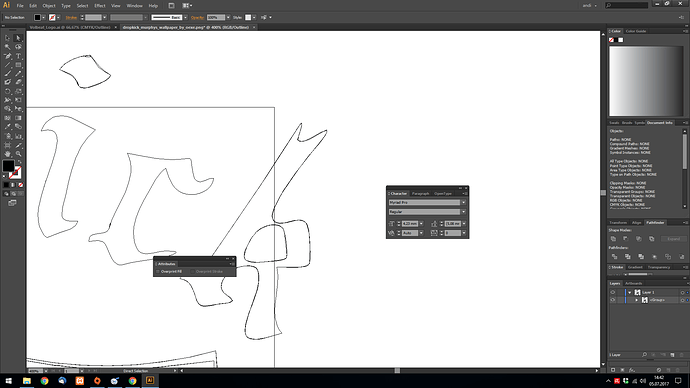This screenshot has height=388, width=690.
Task: Activate the Hand tool
Action: coord(7,154)
